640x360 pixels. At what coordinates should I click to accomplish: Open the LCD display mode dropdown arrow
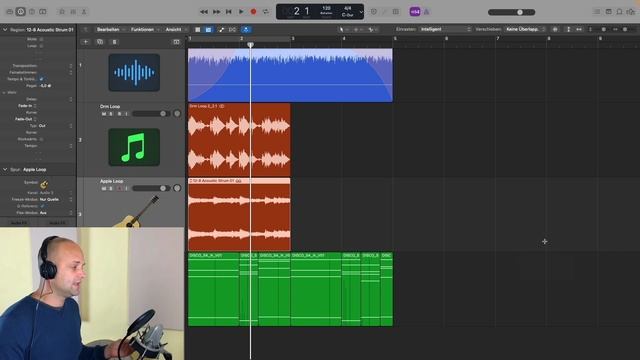(361, 12)
